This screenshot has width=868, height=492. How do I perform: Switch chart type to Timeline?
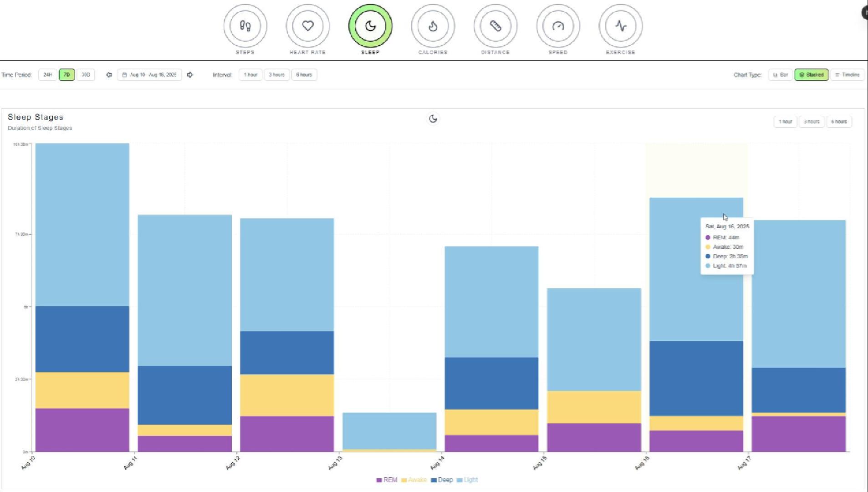[847, 75]
